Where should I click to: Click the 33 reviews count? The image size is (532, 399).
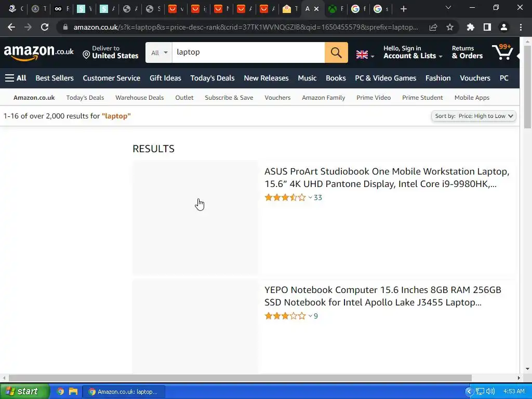pos(318,197)
